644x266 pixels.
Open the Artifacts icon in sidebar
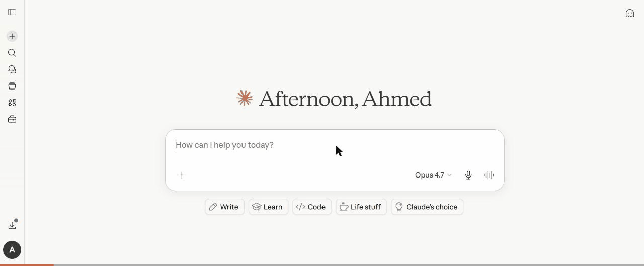tap(12, 103)
